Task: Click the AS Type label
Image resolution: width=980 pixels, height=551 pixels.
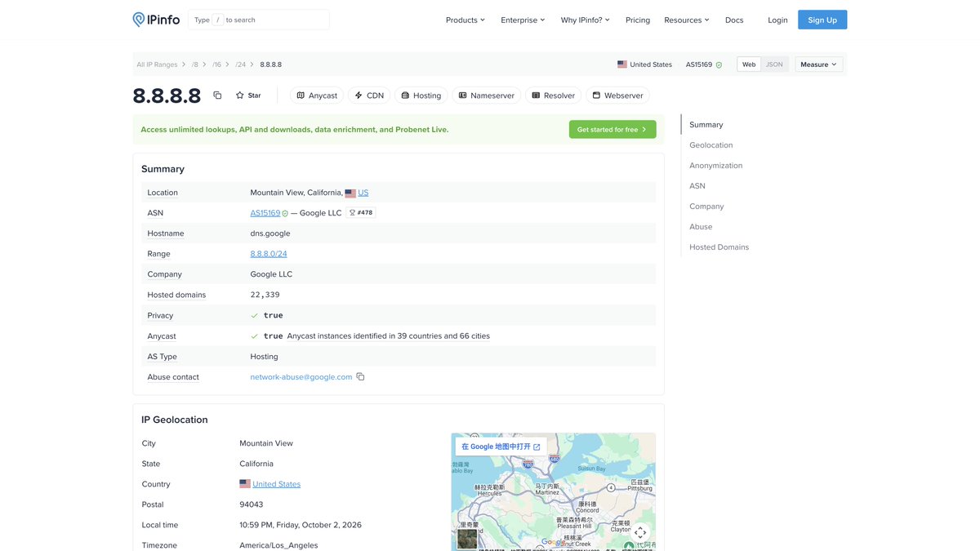Action: [163, 357]
